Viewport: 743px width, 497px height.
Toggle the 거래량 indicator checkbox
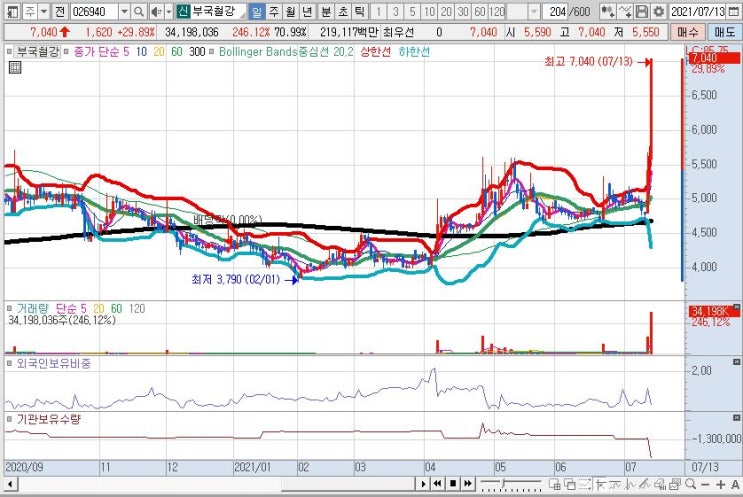point(9,308)
